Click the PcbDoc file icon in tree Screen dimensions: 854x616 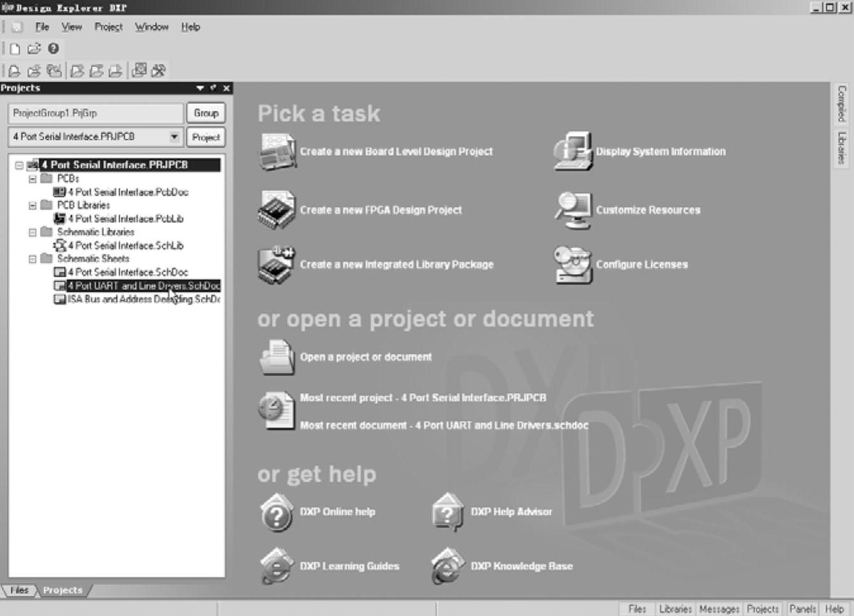(x=60, y=192)
